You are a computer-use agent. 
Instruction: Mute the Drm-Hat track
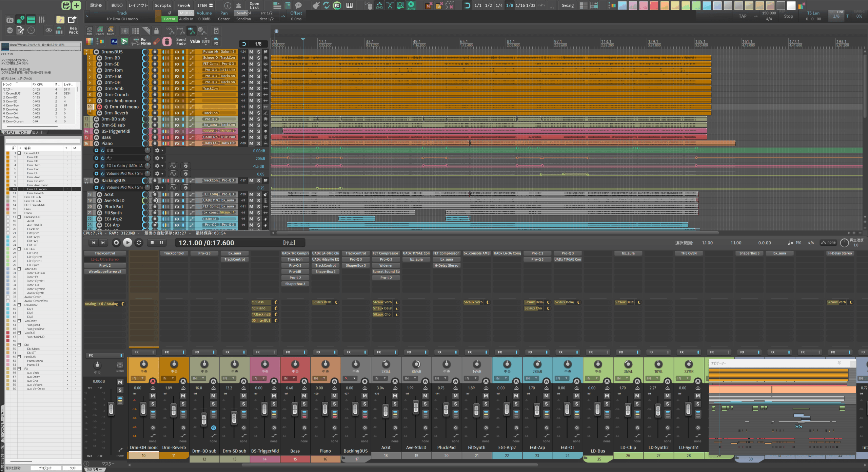tap(251, 76)
